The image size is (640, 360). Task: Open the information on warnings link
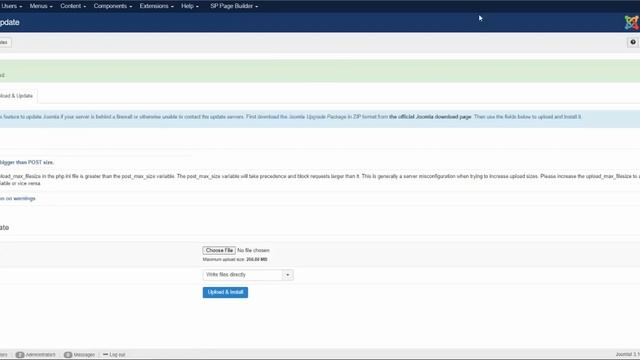(x=18, y=198)
